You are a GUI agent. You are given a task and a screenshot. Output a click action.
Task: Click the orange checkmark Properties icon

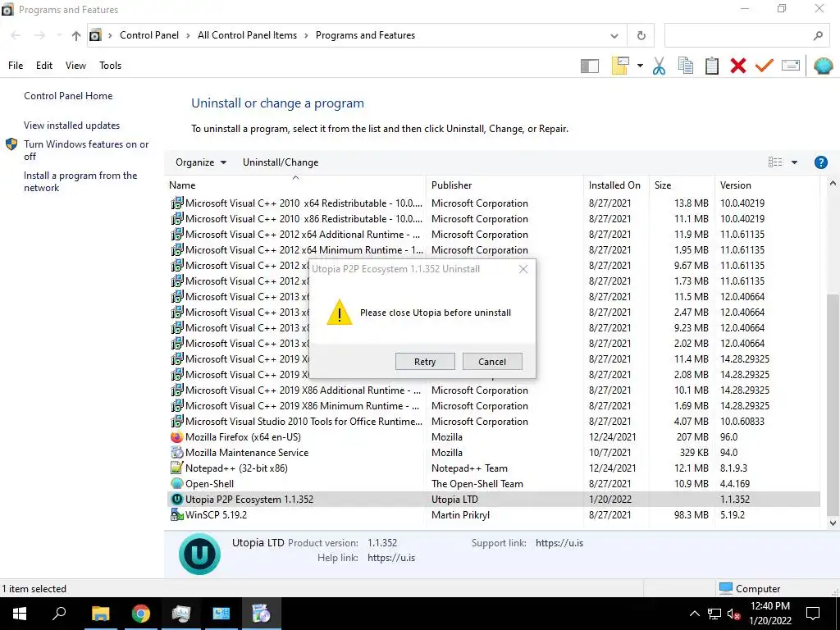coord(765,66)
